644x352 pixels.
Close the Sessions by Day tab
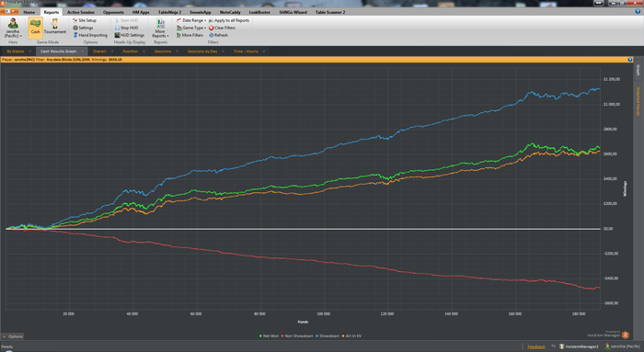[x=223, y=51]
